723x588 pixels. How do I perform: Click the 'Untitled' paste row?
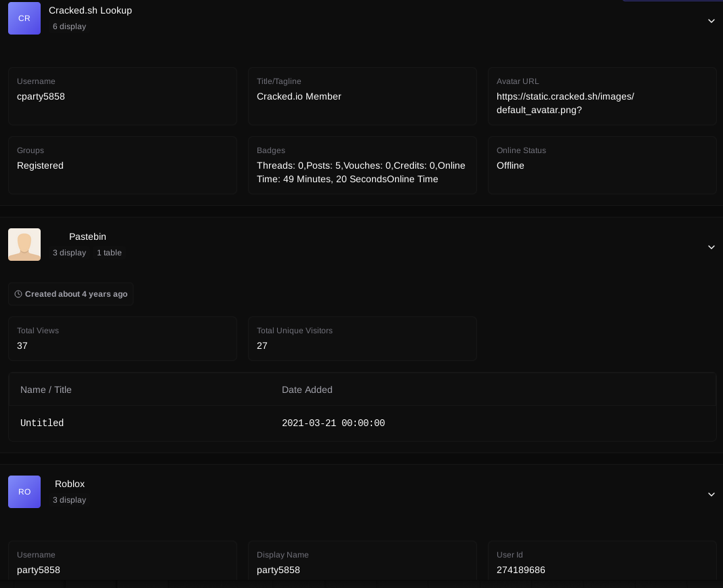tap(363, 423)
